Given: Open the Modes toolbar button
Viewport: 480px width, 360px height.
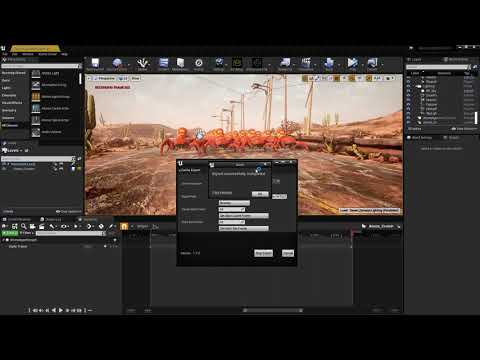Looking at the screenshot, I should 142,64.
